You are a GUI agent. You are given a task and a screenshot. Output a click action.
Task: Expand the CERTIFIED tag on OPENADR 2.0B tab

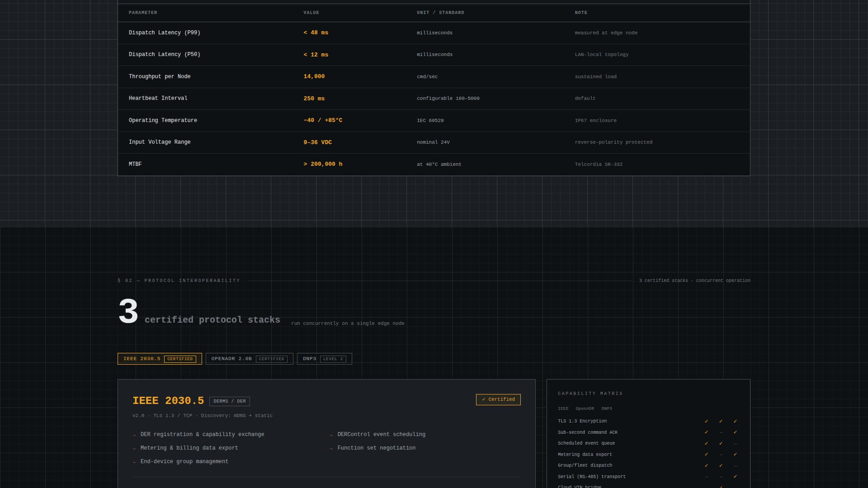pyautogui.click(x=271, y=359)
